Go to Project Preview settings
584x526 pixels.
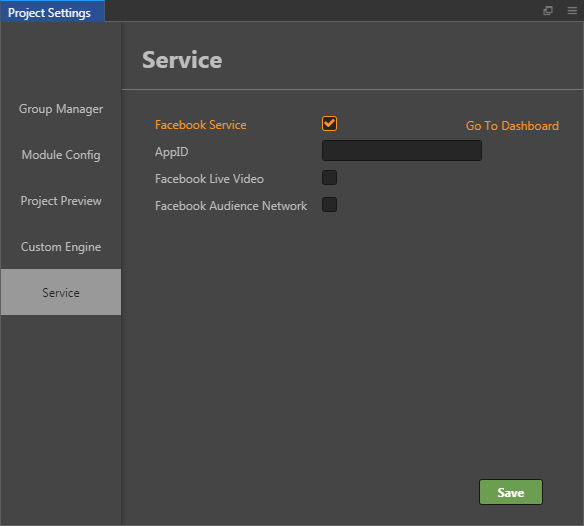61,200
